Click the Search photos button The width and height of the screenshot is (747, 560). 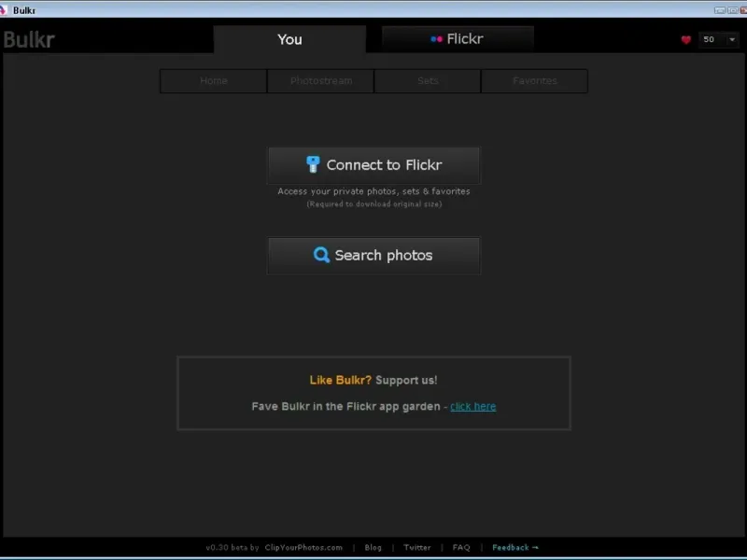point(374,255)
